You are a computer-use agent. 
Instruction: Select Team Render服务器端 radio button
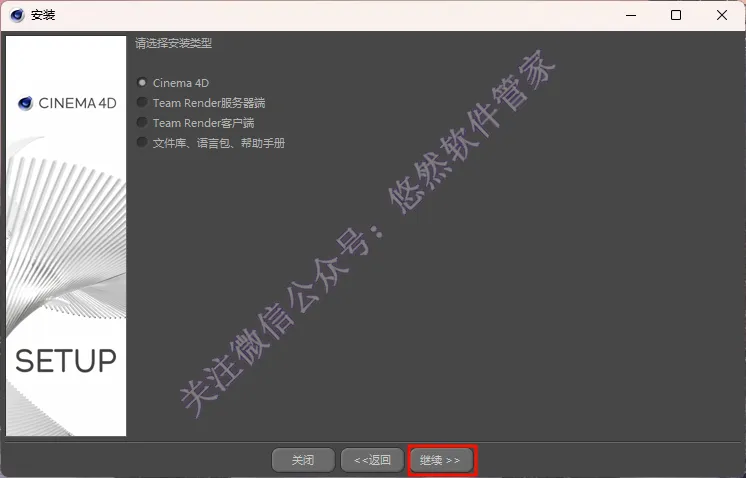point(142,103)
